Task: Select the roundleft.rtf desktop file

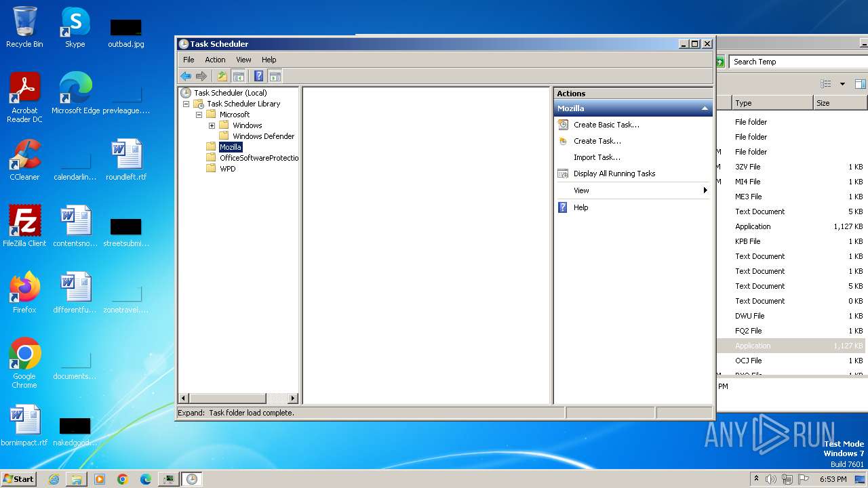Action: [x=126, y=160]
